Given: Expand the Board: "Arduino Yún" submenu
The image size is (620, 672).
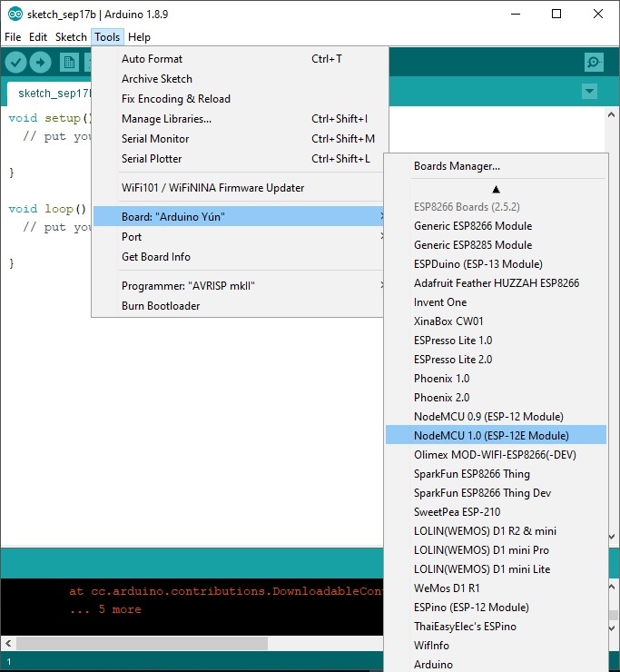Looking at the screenshot, I should point(238,216).
